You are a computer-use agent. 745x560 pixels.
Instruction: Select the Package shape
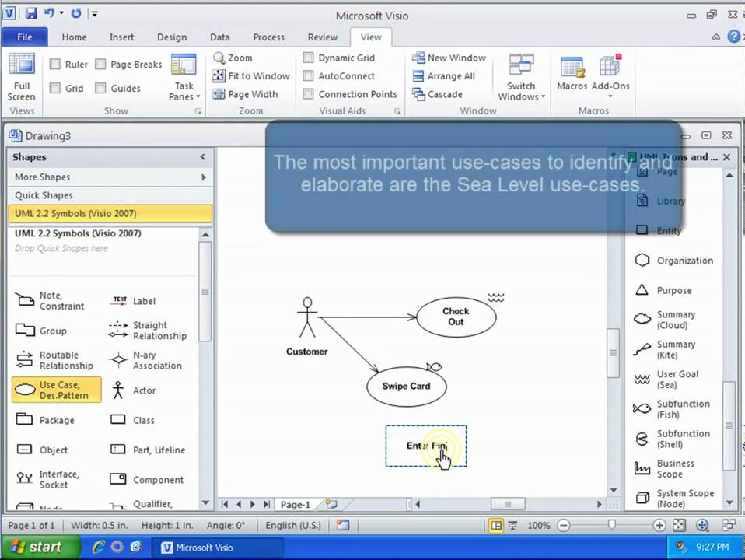click(45, 420)
